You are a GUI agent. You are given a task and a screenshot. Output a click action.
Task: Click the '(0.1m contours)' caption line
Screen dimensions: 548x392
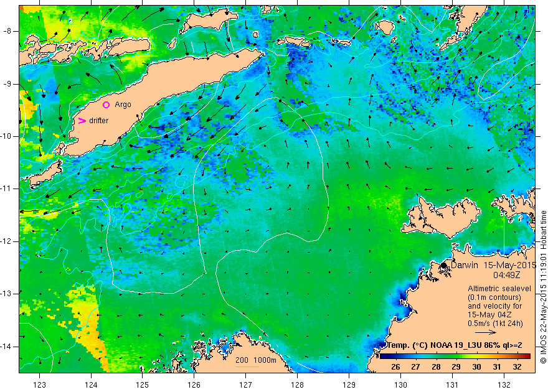pyautogui.click(x=494, y=297)
